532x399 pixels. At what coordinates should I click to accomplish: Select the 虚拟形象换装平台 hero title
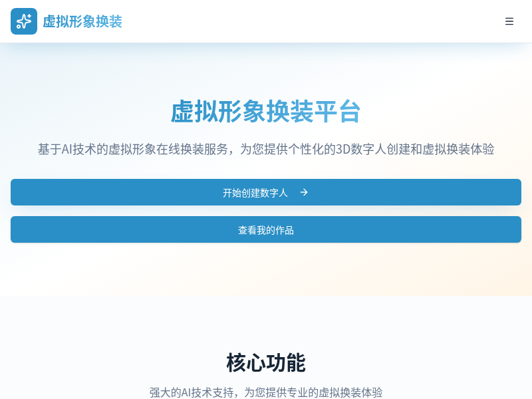click(266, 111)
